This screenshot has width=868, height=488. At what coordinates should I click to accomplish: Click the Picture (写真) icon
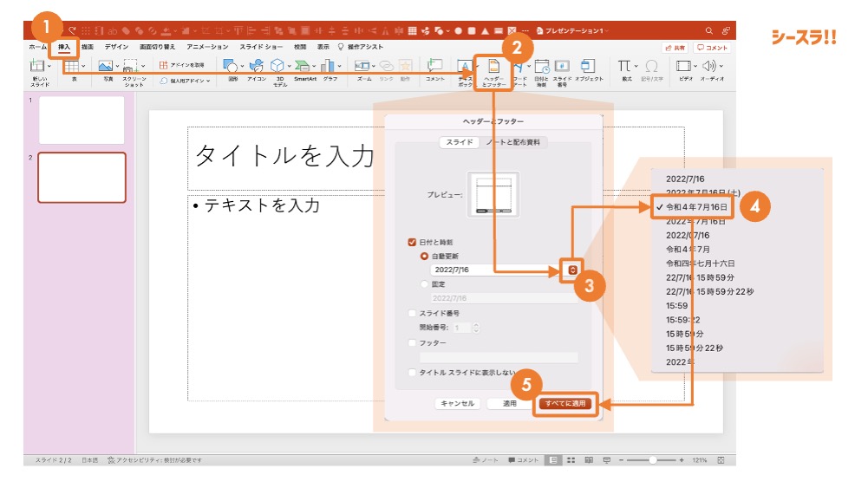coord(105,67)
